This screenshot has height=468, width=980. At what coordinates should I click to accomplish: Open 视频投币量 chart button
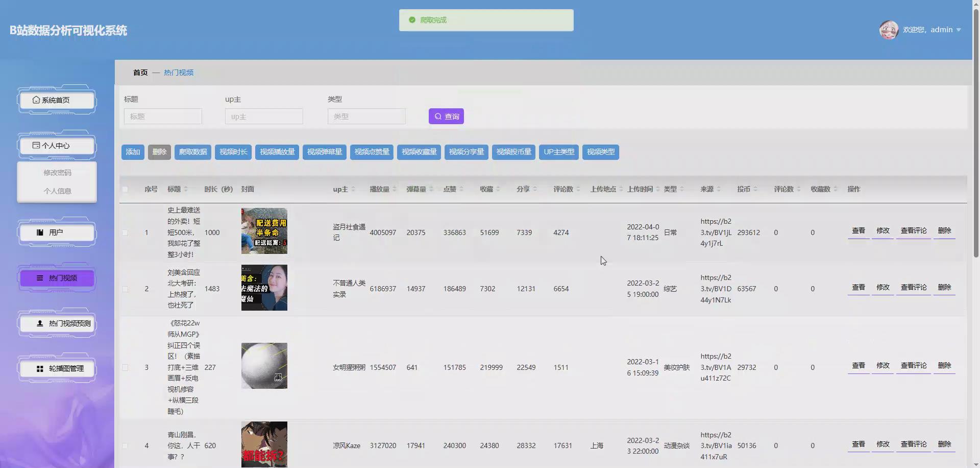pyautogui.click(x=513, y=152)
